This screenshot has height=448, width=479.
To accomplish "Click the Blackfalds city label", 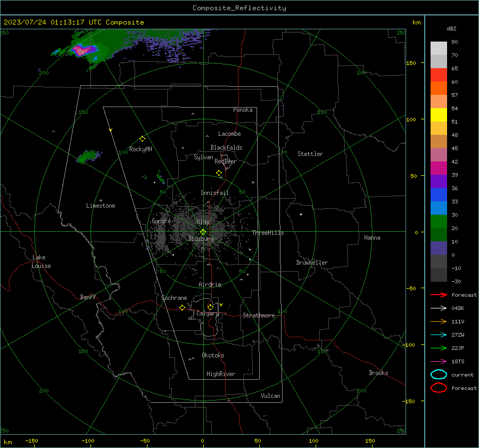I will (x=226, y=148).
